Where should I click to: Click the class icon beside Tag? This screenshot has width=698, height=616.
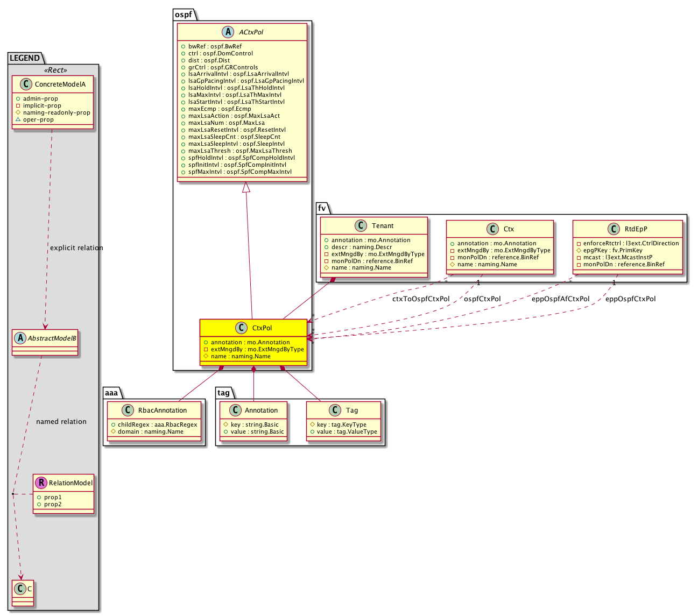(x=335, y=410)
